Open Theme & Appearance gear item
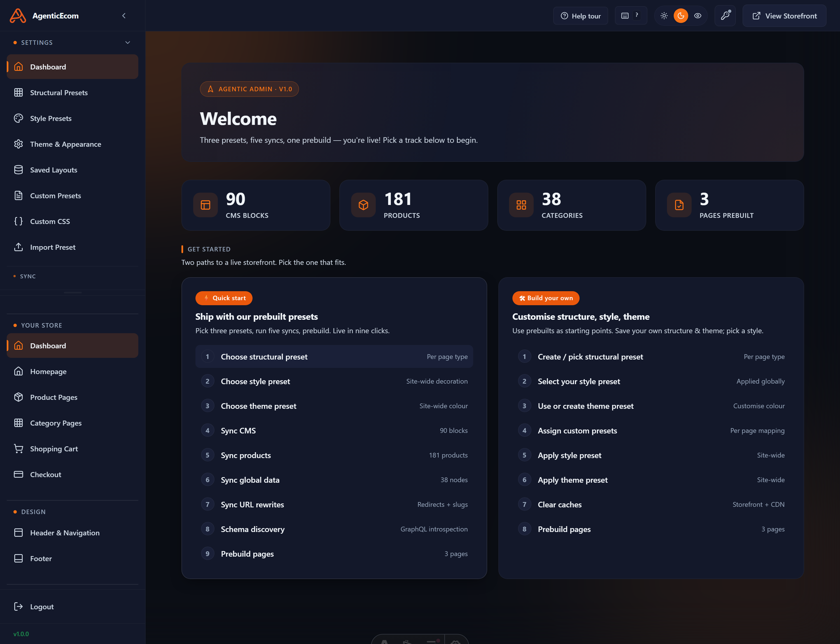Image resolution: width=840 pixels, height=644 pixels. pyautogui.click(x=73, y=144)
